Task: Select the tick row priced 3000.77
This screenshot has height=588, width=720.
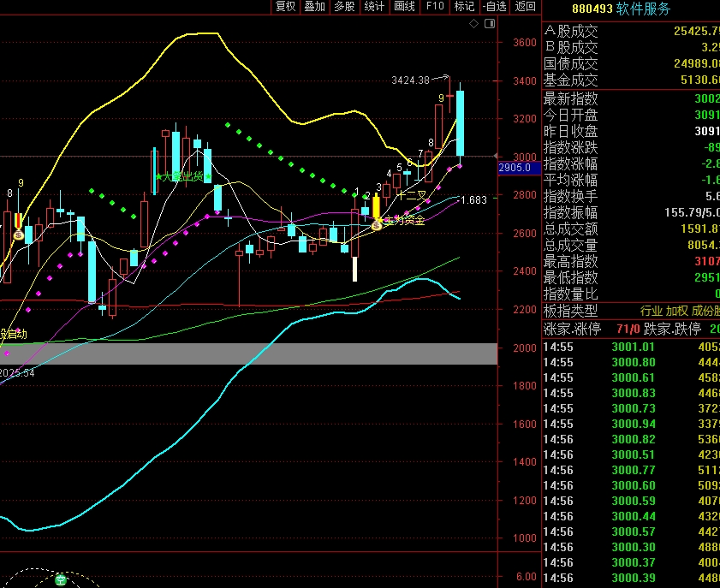Action: click(631, 470)
